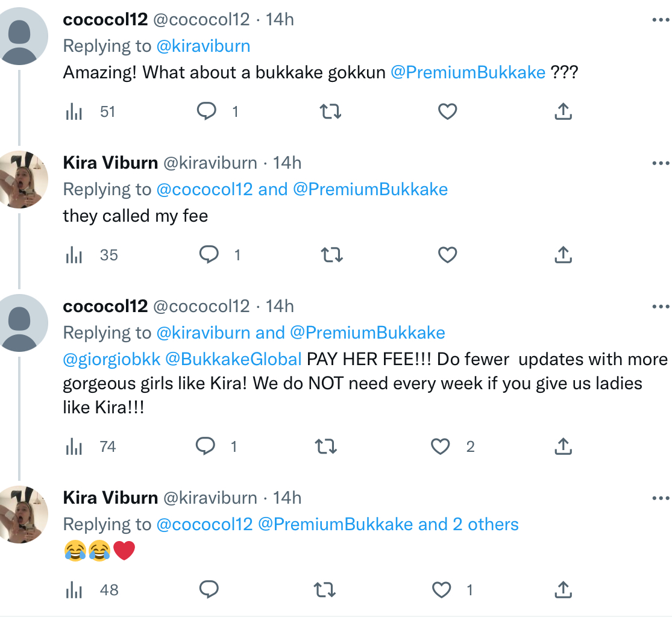Image resolution: width=672 pixels, height=626 pixels.
Task: Open more options on 'they called my fee' tweet
Action: (661, 163)
